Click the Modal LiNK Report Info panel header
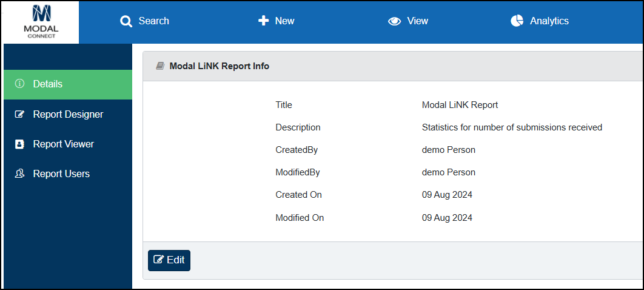Viewport: 644px width, 290px height. click(x=393, y=66)
